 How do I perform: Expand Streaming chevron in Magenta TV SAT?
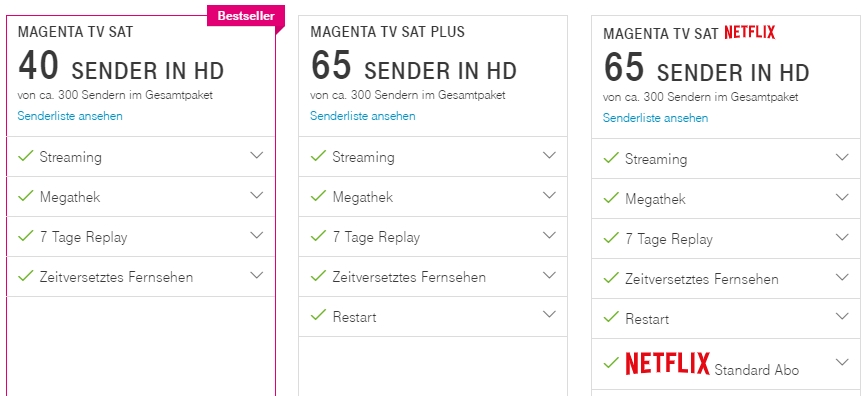pyautogui.click(x=257, y=155)
